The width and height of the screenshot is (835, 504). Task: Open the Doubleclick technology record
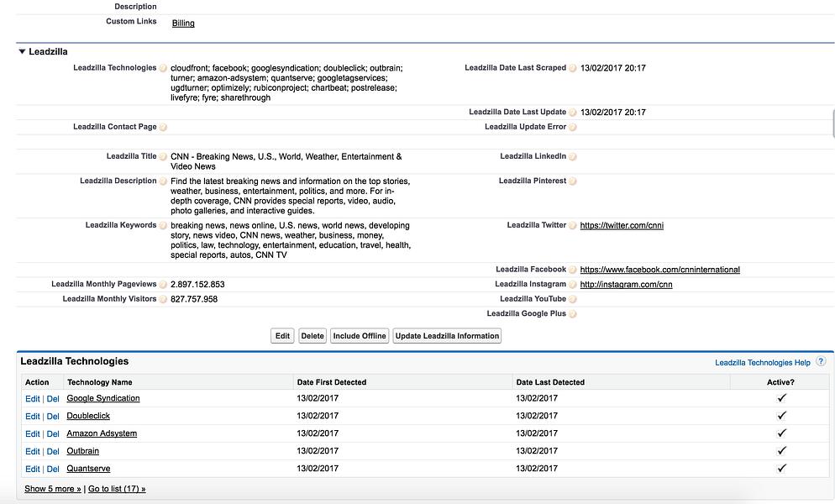pos(88,416)
